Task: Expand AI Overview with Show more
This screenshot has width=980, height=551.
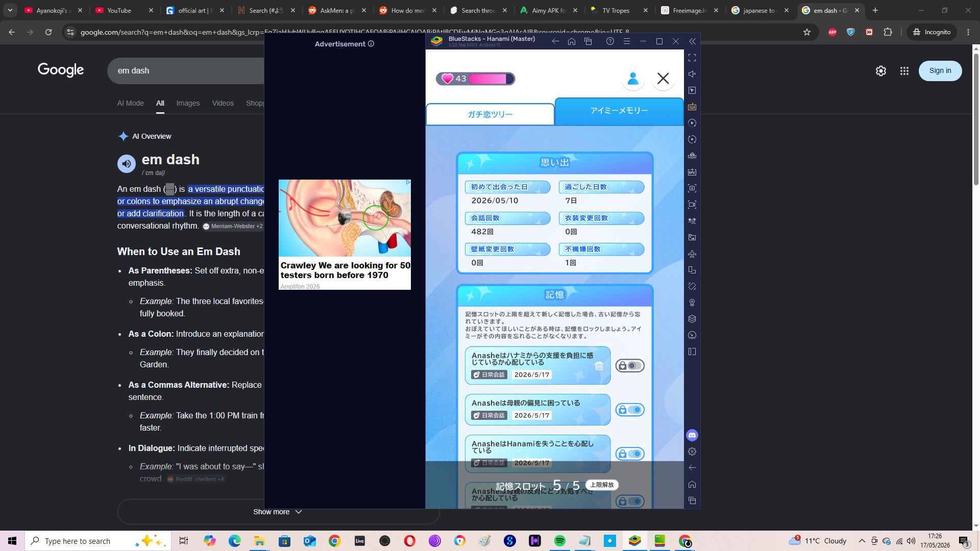Action: point(278,512)
